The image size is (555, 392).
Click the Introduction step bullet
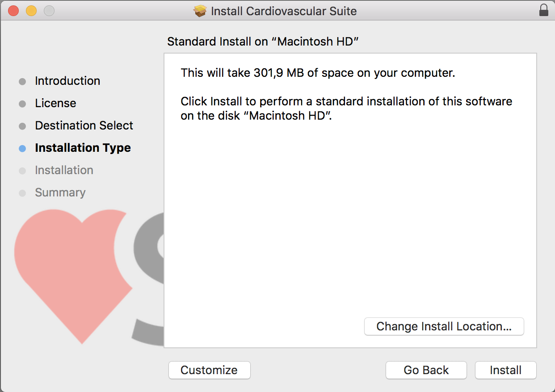click(x=22, y=82)
